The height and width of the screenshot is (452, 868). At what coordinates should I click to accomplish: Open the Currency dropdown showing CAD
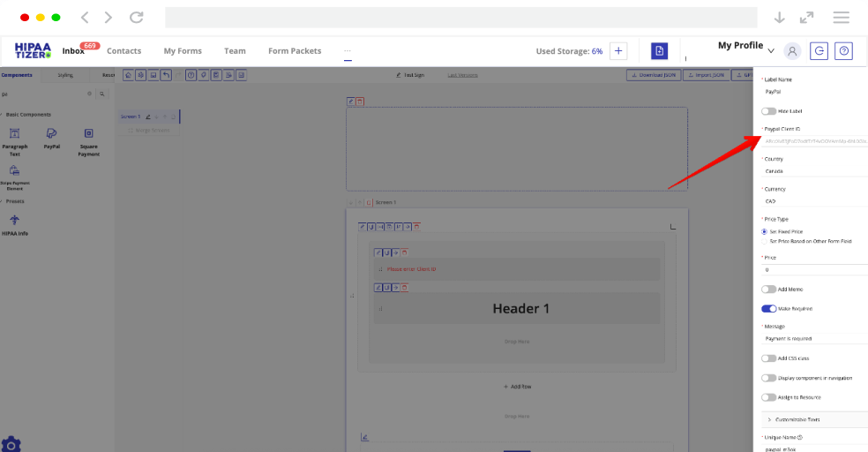pos(812,201)
